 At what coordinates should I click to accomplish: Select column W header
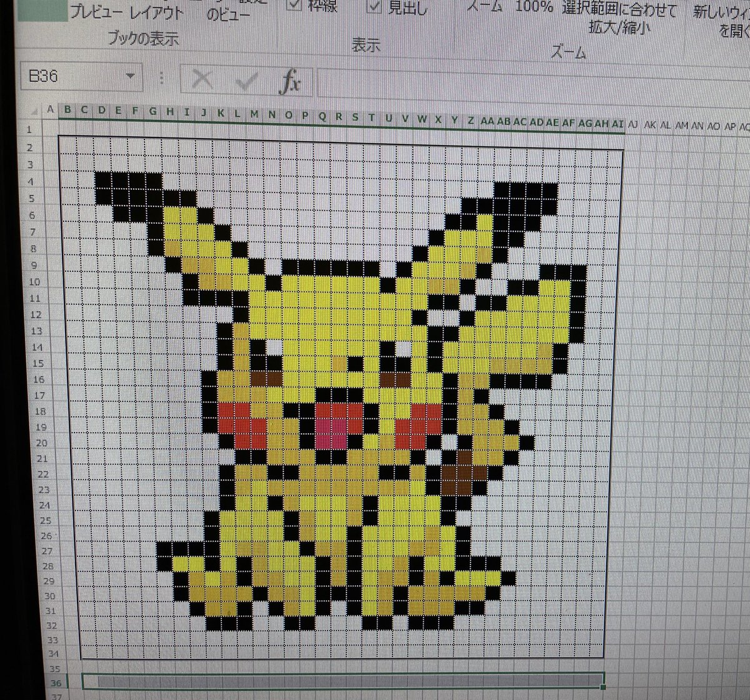pos(422,118)
